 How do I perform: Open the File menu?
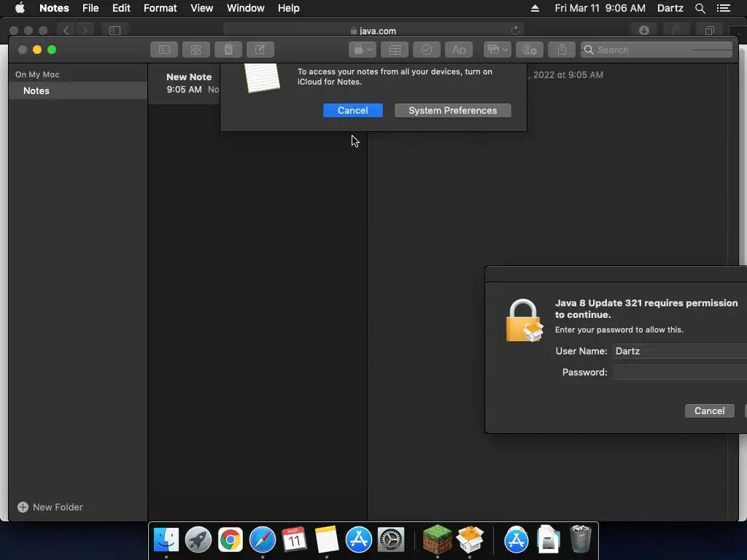click(x=90, y=8)
